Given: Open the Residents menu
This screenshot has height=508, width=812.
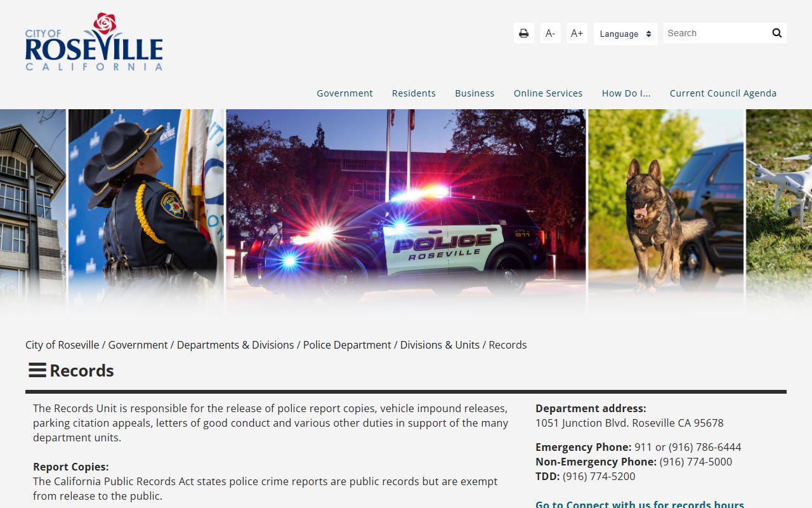Looking at the screenshot, I should (x=414, y=93).
